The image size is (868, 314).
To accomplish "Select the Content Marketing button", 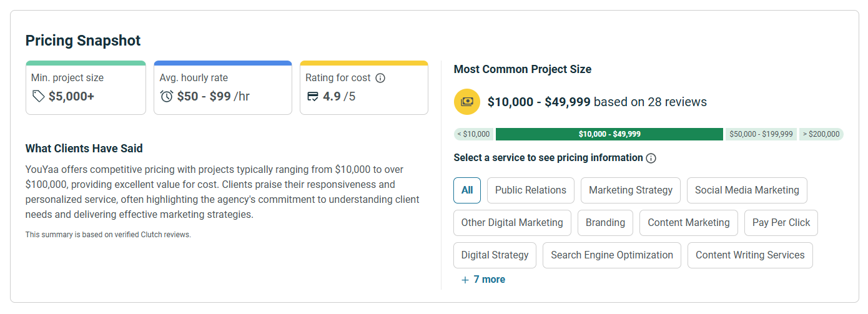I will 689,223.
